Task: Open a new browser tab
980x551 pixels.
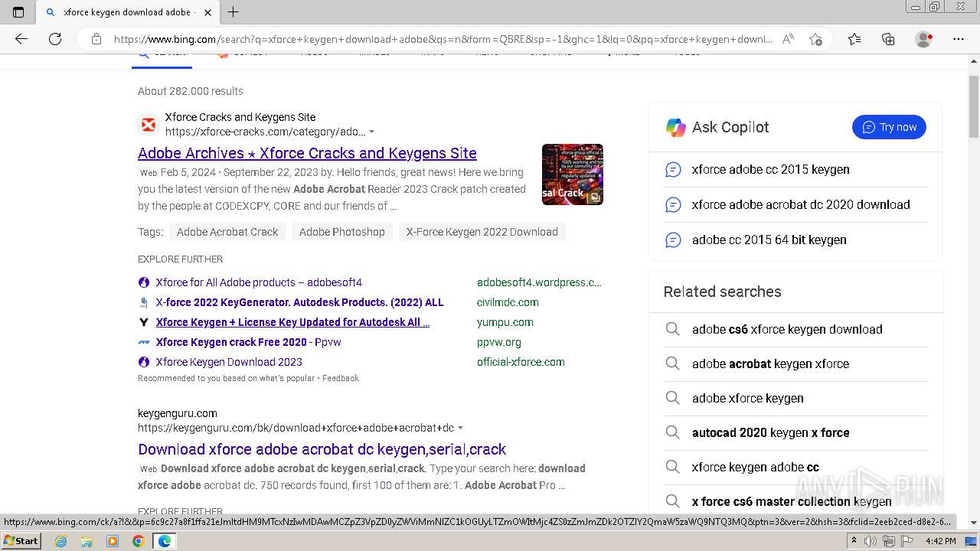Action: coord(234,12)
